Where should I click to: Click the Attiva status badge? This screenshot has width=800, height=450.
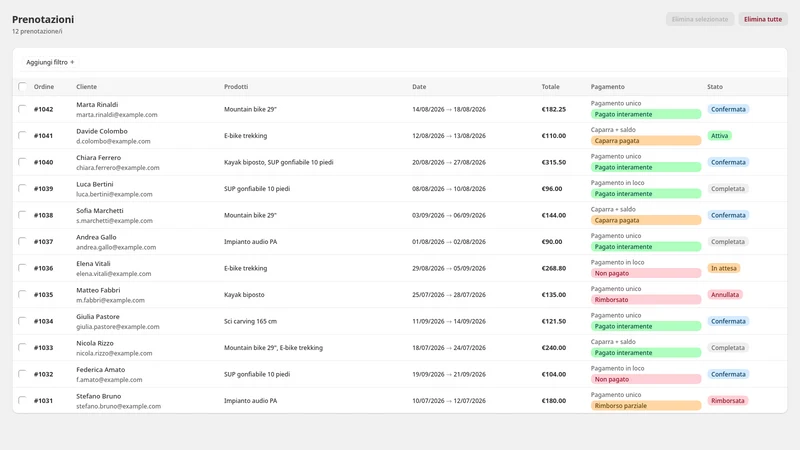click(719, 136)
